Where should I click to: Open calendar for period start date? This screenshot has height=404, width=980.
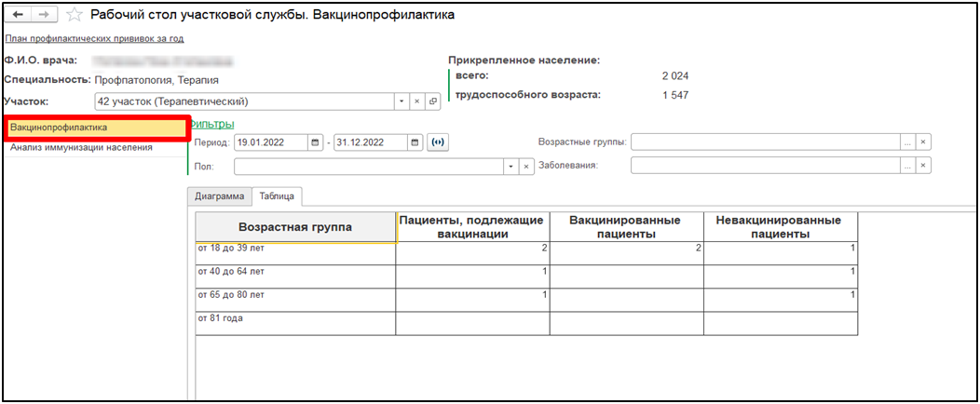pos(316,142)
